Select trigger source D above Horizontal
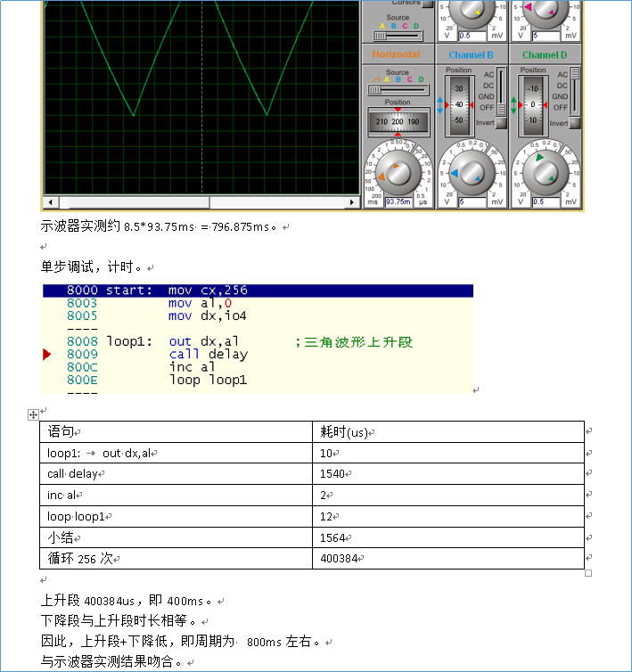Image resolution: width=632 pixels, height=672 pixels. click(x=416, y=26)
